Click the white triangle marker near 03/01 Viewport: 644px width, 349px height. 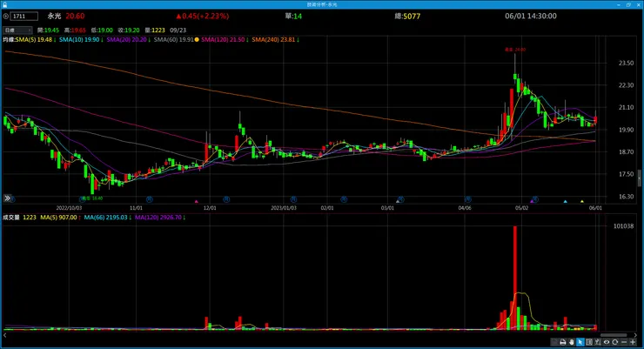tap(398, 201)
